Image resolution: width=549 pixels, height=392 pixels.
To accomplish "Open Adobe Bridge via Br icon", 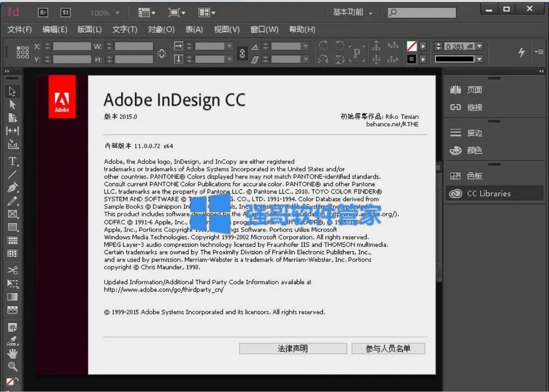I will 43,13.
